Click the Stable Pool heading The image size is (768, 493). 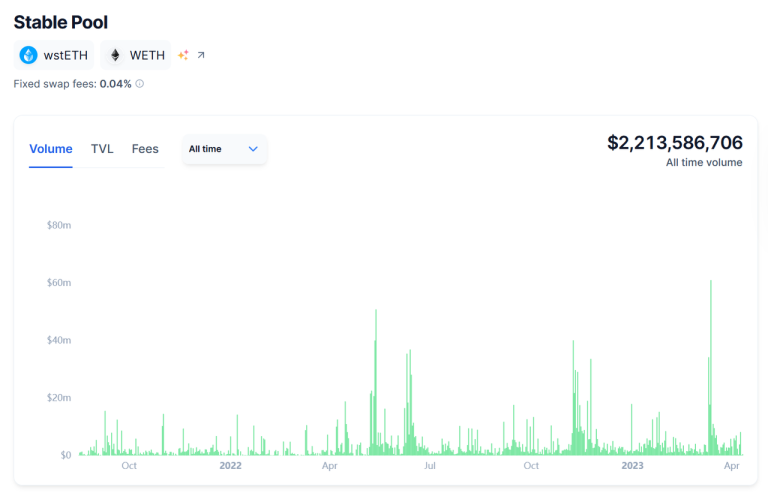(60, 22)
